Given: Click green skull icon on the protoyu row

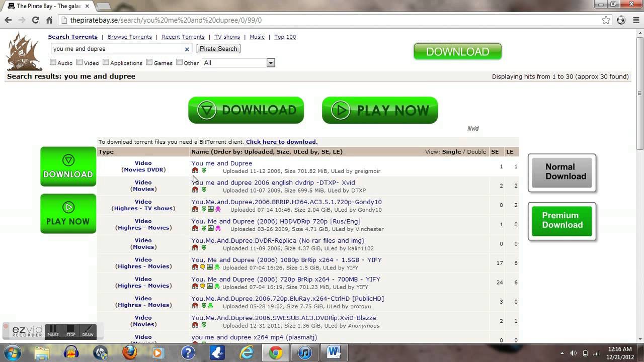Looking at the screenshot, I should click(210, 306).
